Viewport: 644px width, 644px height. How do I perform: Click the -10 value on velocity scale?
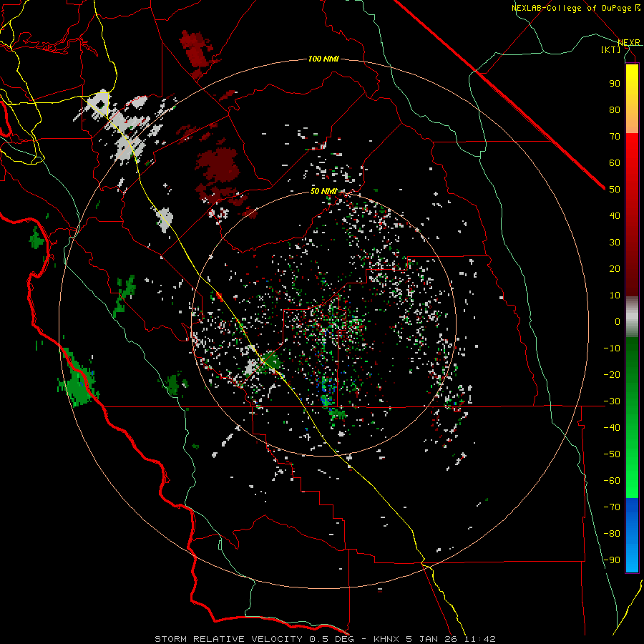pyautogui.click(x=612, y=348)
